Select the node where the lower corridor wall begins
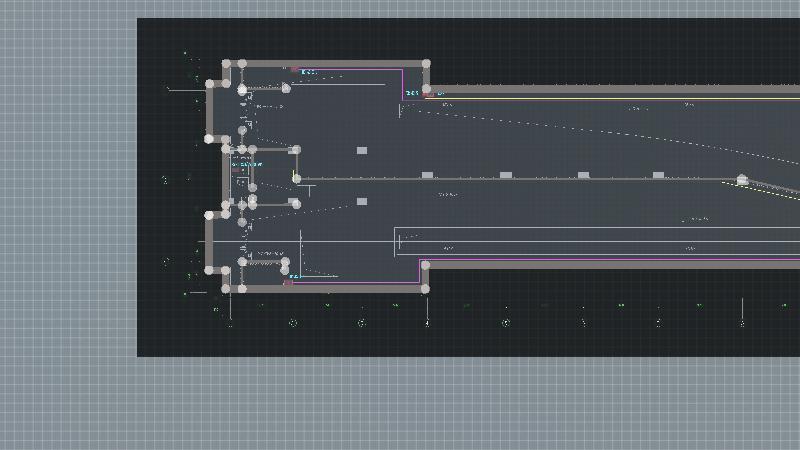Image resolution: width=800 pixels, height=450 pixels. tap(425, 265)
